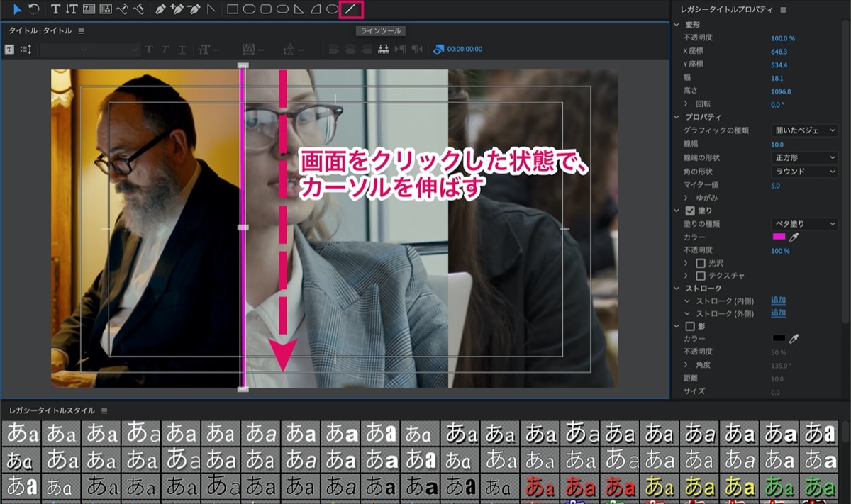This screenshot has width=851, height=504.
Task: Open the font style dropdown
Action: [116, 49]
